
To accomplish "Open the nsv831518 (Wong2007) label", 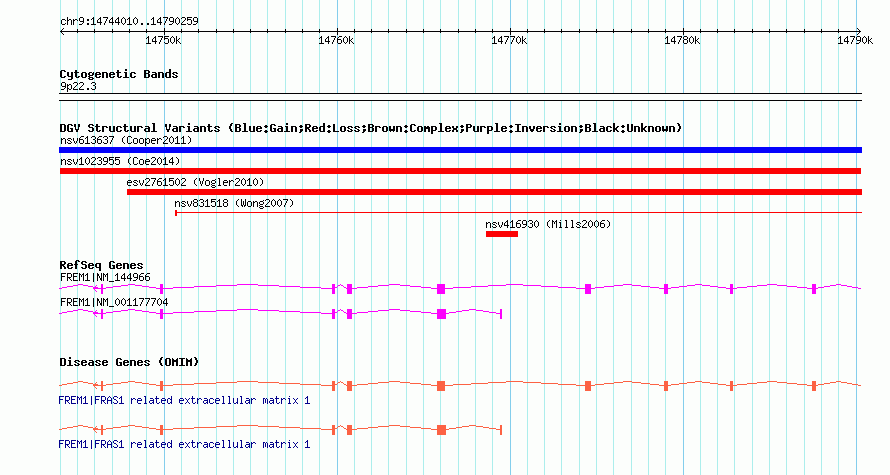I will pyautogui.click(x=234, y=203).
